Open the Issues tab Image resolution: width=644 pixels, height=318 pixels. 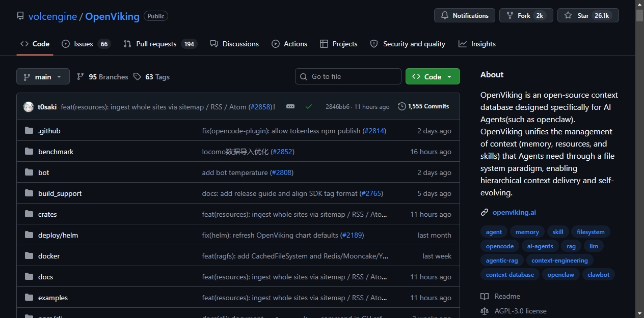click(x=85, y=44)
